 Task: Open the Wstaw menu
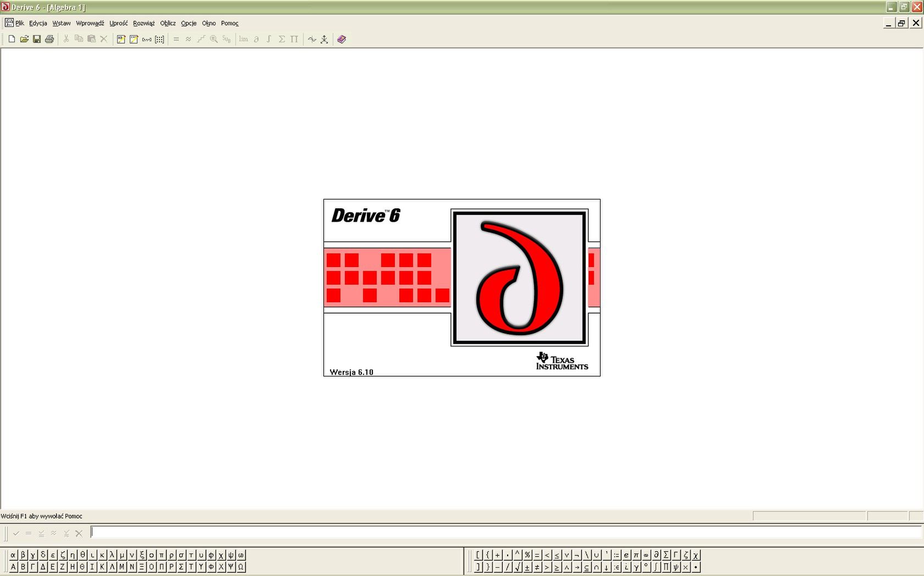point(62,23)
